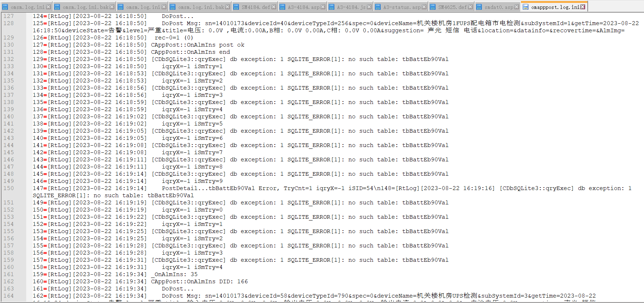
Task: Select the A3-status.asp tab
Action: [x=402, y=7]
